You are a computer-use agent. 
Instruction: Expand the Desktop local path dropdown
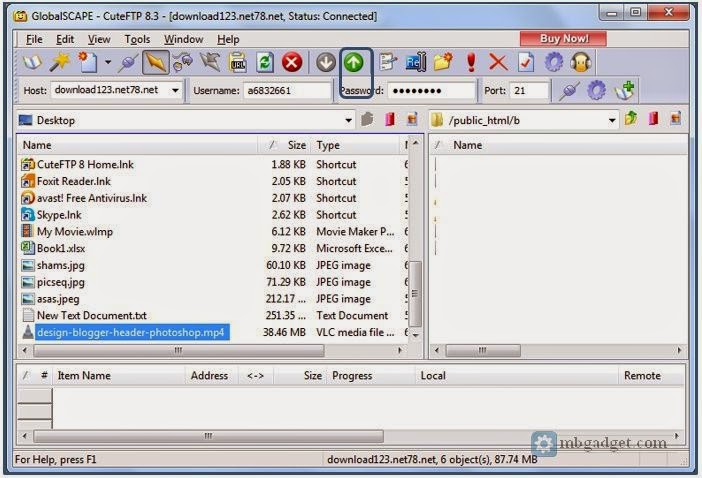[348, 120]
